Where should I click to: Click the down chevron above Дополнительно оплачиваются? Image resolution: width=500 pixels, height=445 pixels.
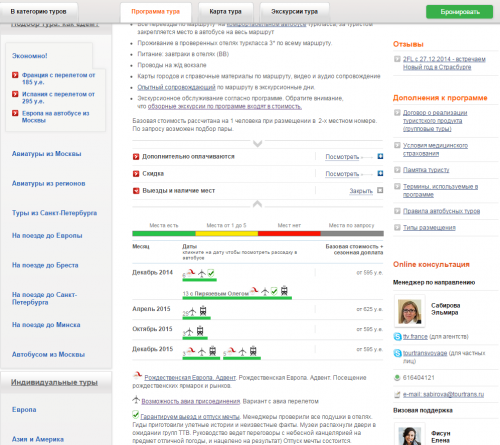[257, 144]
